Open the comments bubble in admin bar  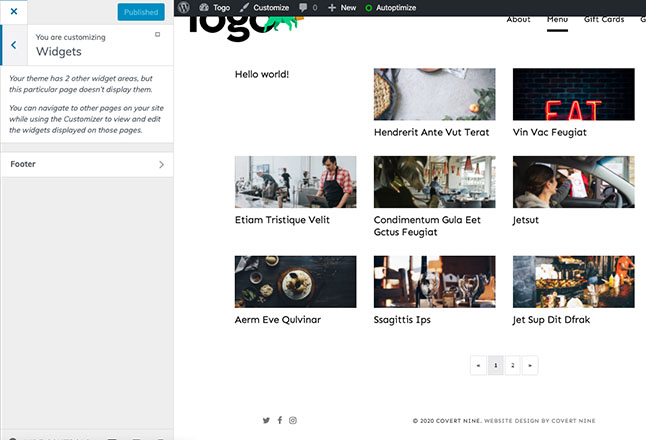(308, 7)
